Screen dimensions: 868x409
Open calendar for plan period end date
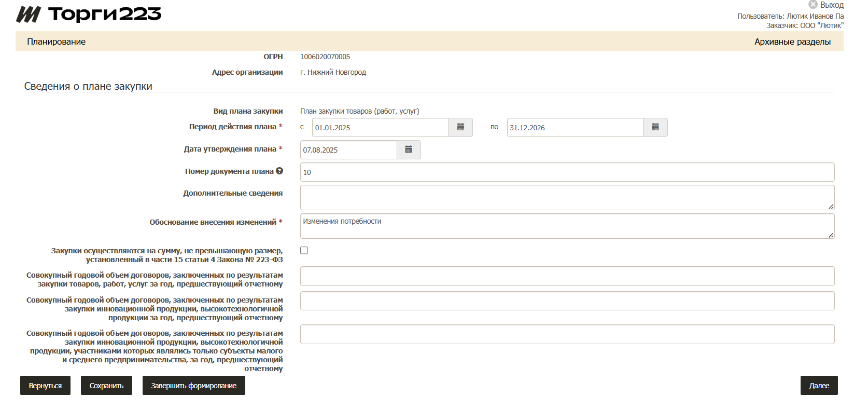tap(655, 127)
